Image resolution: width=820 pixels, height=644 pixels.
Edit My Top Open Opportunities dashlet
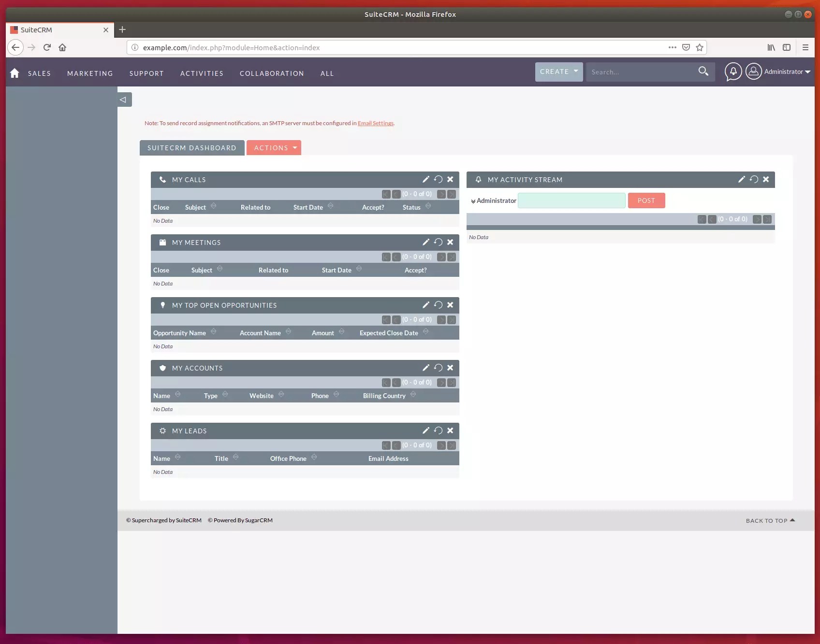point(426,305)
